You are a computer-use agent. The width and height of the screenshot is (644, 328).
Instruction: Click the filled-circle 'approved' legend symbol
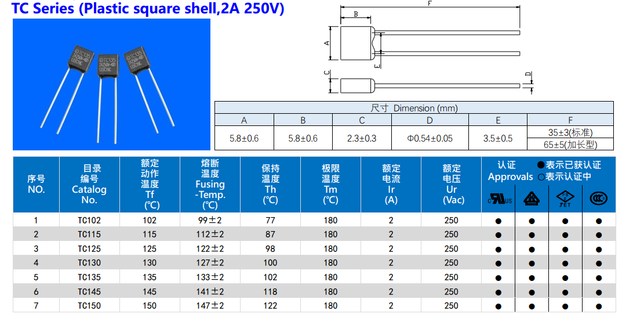point(541,165)
